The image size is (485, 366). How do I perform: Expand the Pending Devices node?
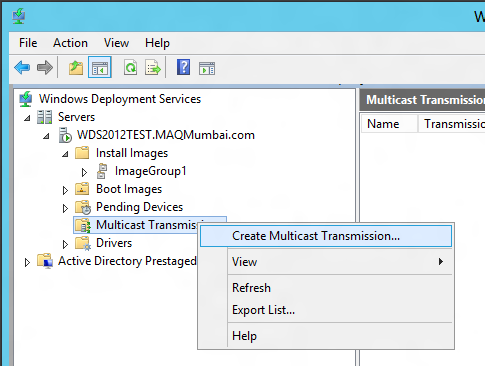coord(65,208)
